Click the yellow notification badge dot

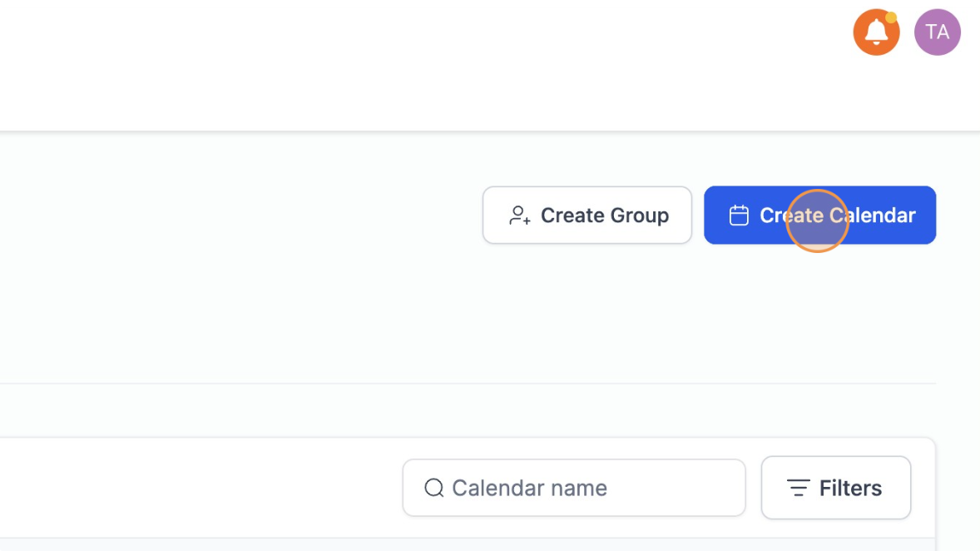pos(891,17)
